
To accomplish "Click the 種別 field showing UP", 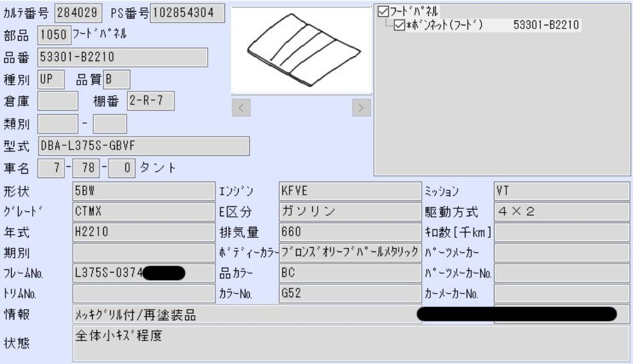I will coord(51,80).
